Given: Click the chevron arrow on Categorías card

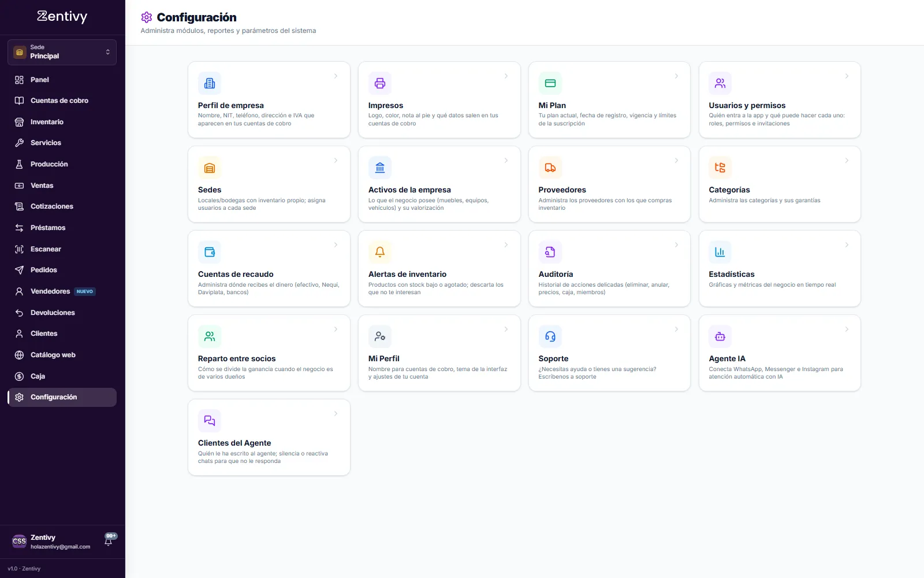Looking at the screenshot, I should (x=847, y=161).
